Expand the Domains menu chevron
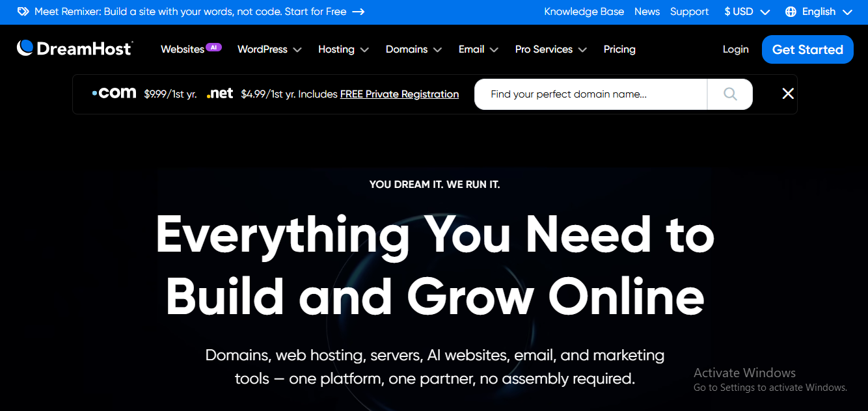Screen dimensions: 868x411 (437, 49)
